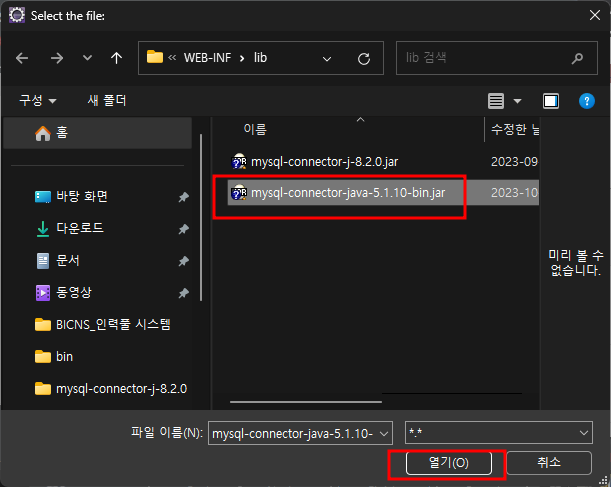Click the horizontal scrollbar in file list
This screenshot has height=487, width=611.
tap(306, 402)
